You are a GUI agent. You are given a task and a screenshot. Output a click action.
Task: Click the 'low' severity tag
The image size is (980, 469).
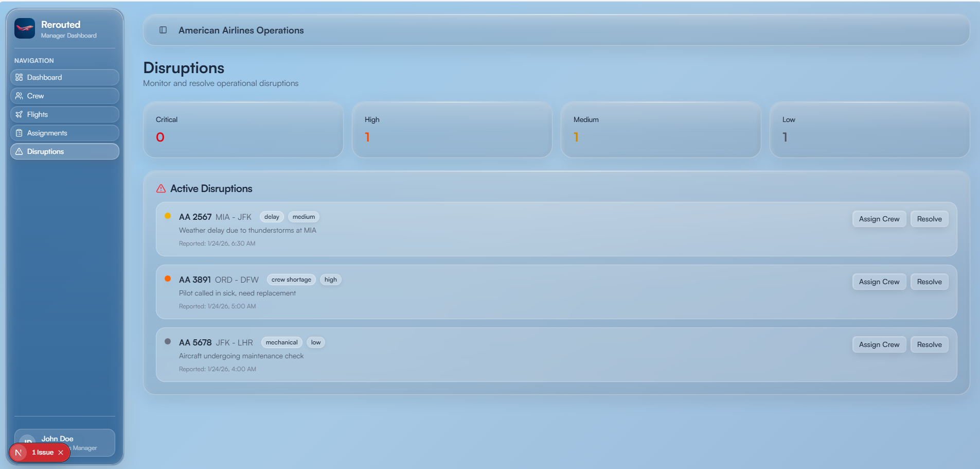(x=316, y=342)
